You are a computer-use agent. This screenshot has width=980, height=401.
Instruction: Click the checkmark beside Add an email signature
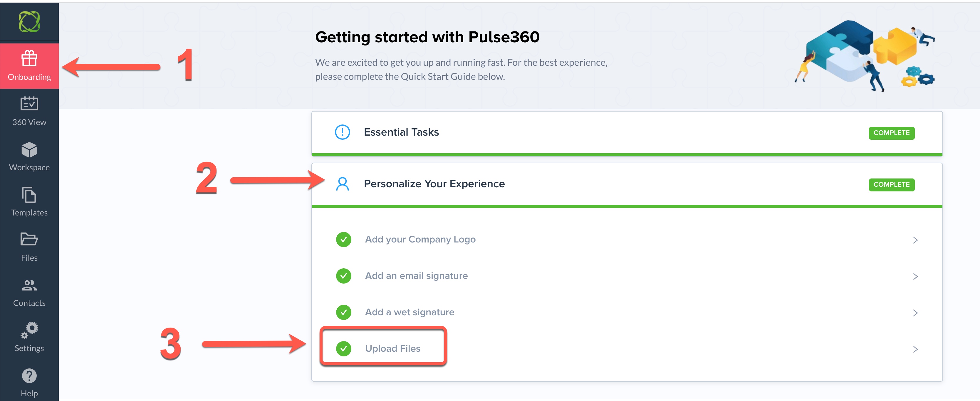click(343, 276)
